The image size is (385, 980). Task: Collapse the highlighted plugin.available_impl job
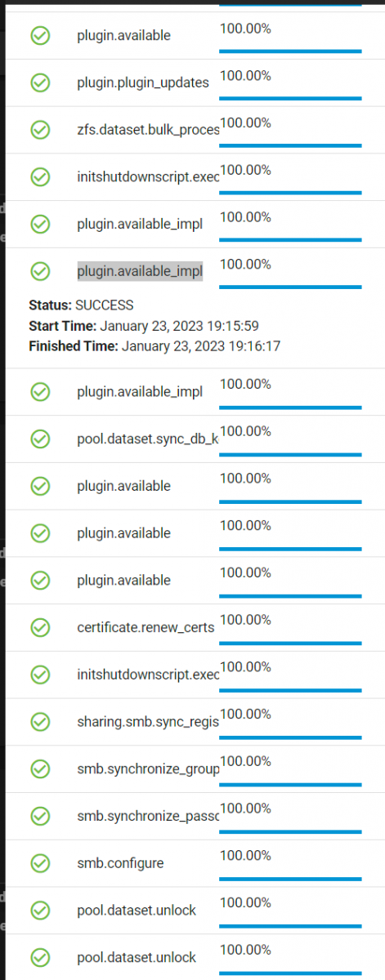(140, 271)
